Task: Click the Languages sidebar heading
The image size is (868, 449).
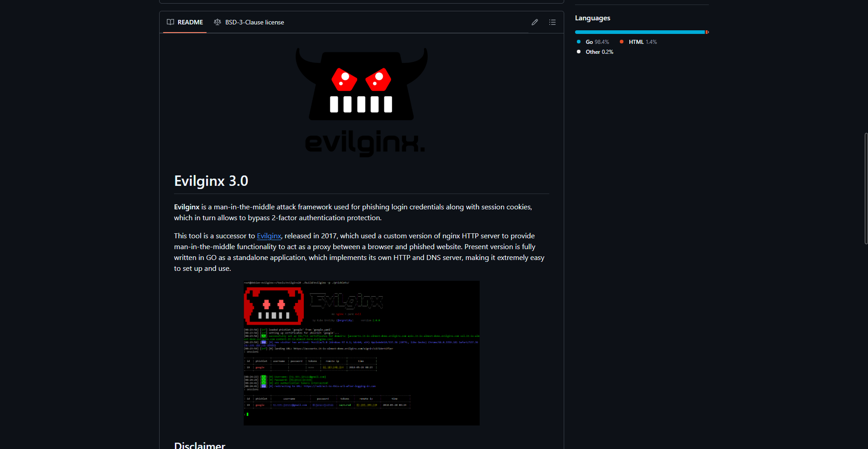Action: [x=593, y=18]
